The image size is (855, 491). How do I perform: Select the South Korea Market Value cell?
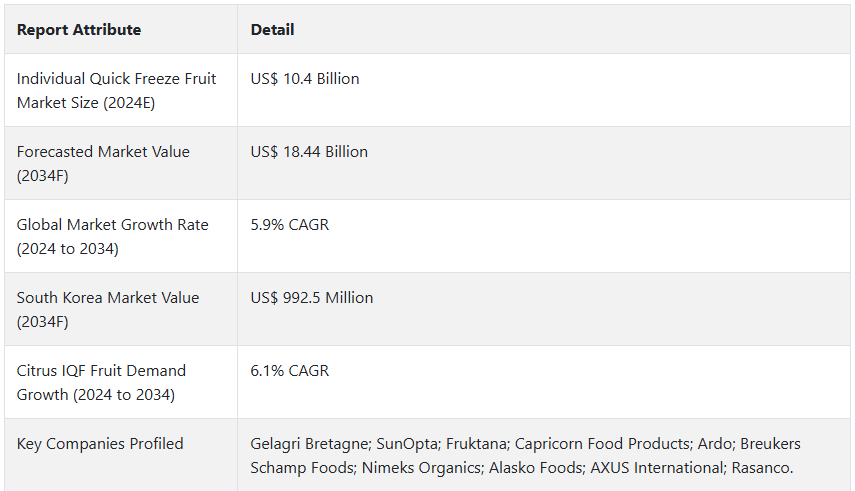[121, 310]
